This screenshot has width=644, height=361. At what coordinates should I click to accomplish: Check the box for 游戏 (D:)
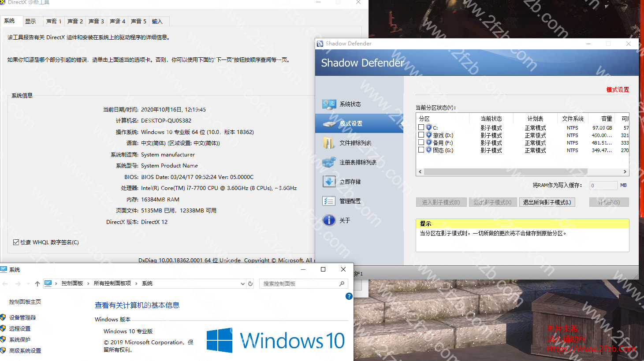click(x=421, y=135)
